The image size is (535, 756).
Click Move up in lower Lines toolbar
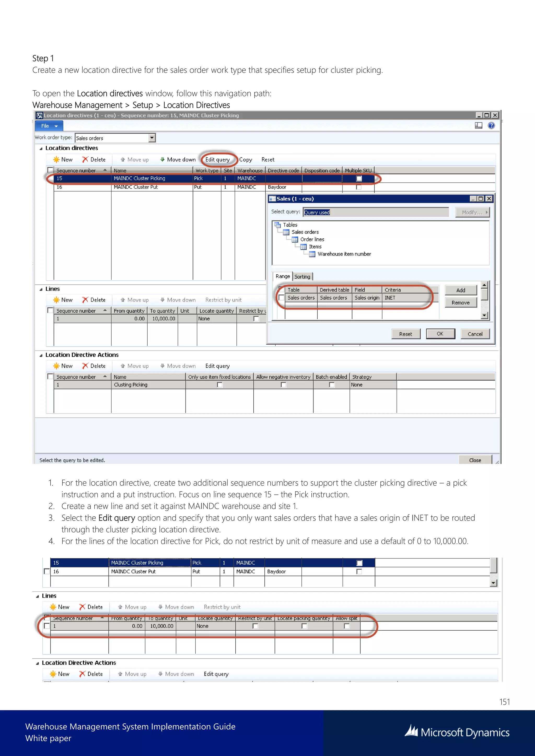(x=132, y=607)
